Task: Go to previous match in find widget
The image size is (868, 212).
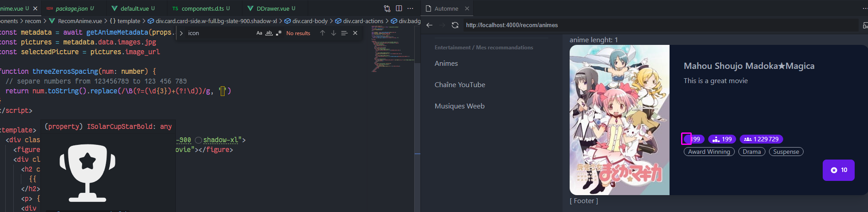Action: [x=322, y=33]
